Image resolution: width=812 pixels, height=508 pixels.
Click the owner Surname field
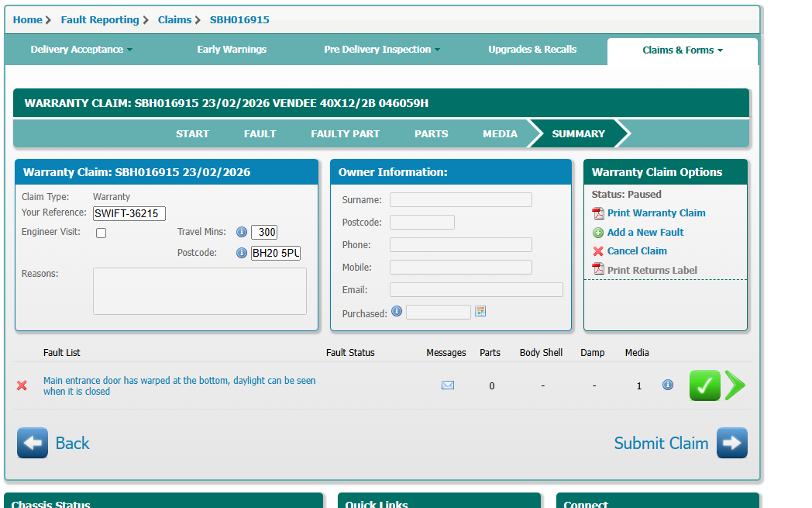[x=461, y=200]
